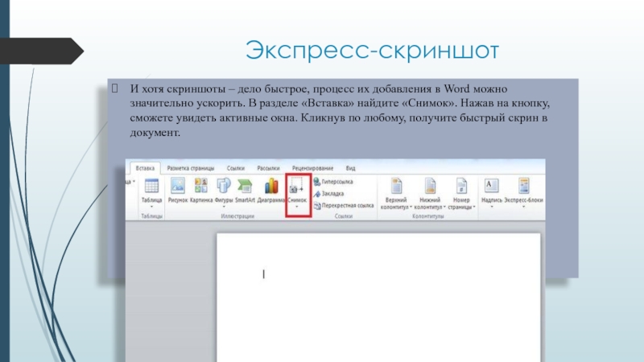644x362 pixels.
Task: Expand Верхний колонтитул dropdown arrow
Action: (411, 208)
